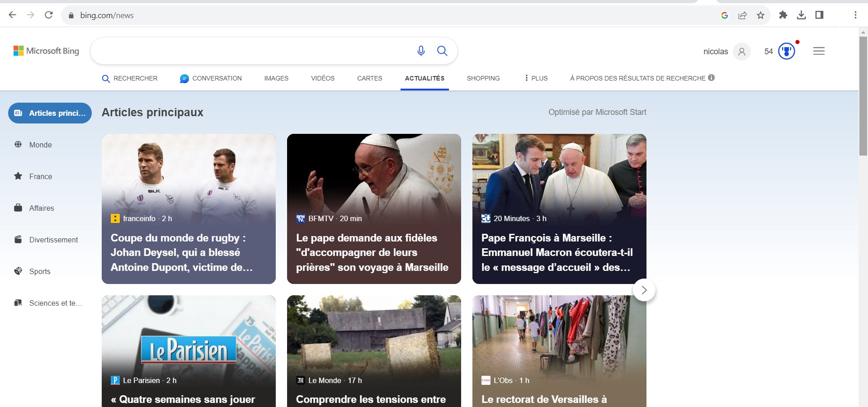The width and height of the screenshot is (868, 407).
Task: Open the Microsoft Rewards trophy icon
Action: (787, 51)
